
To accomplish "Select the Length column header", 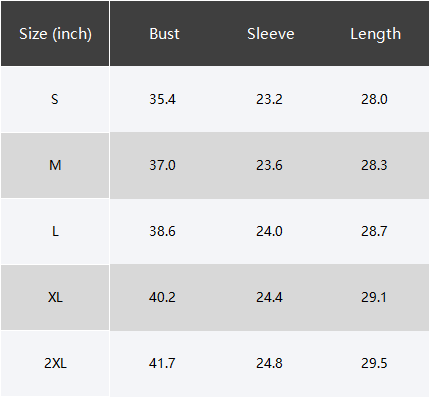I will 375,34.
